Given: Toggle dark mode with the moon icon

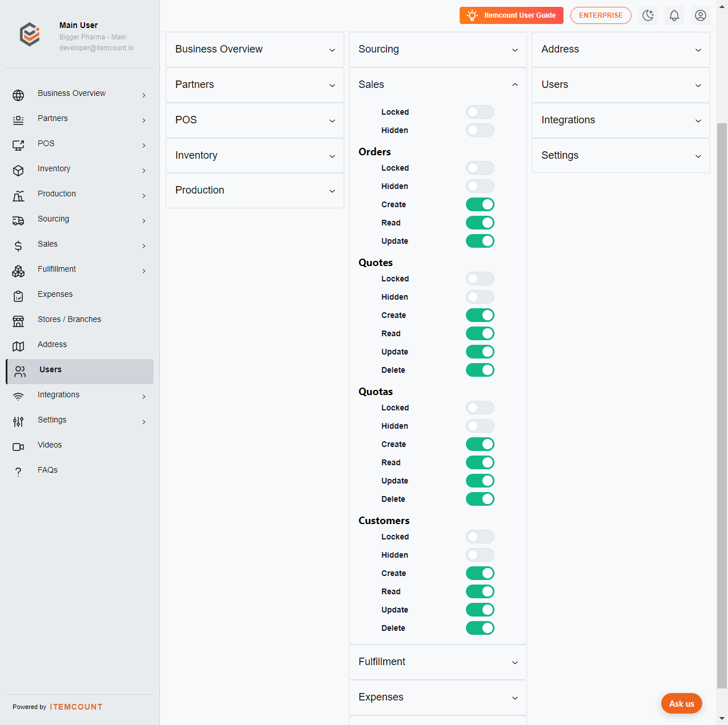Looking at the screenshot, I should tap(648, 15).
